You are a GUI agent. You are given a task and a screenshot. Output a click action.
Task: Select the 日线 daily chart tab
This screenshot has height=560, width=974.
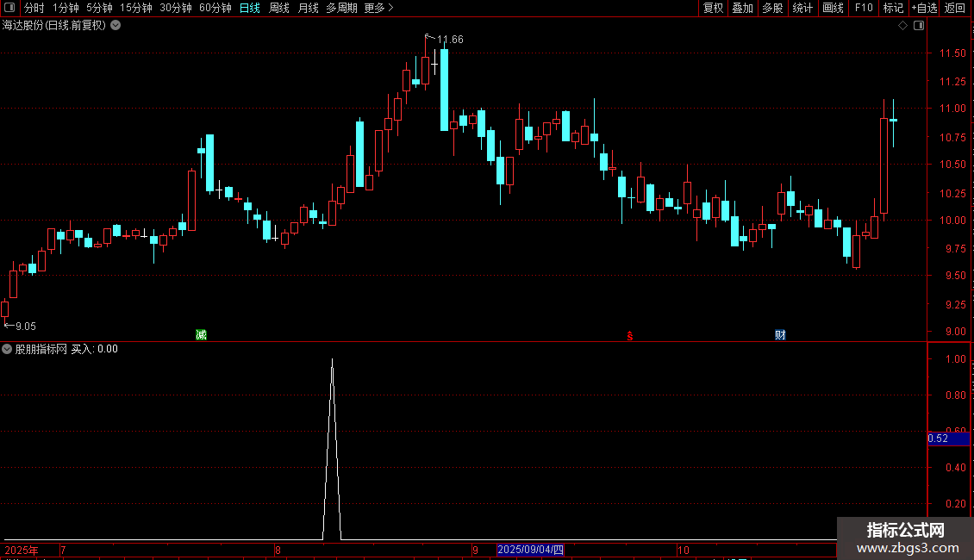pos(250,8)
